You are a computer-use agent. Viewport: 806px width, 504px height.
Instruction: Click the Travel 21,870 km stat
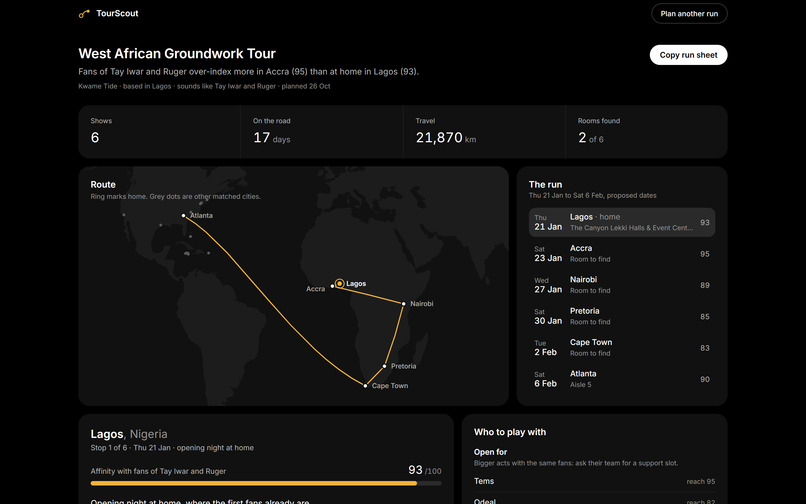click(484, 132)
